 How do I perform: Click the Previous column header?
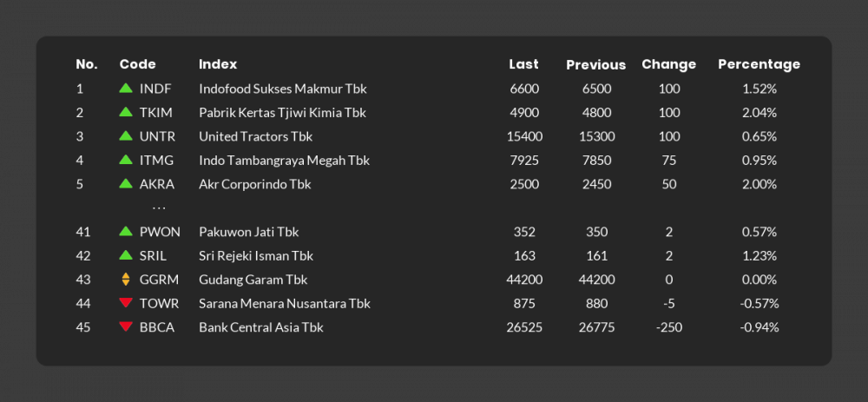(x=595, y=64)
